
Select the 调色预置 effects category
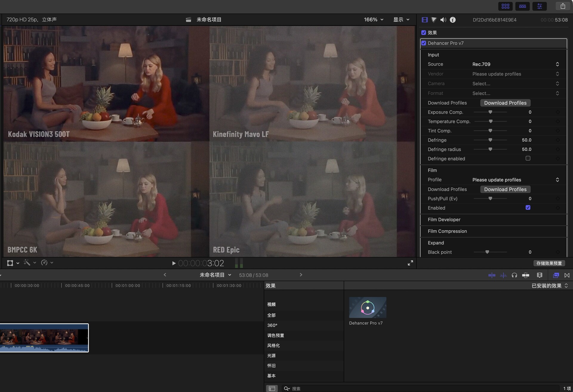pyautogui.click(x=275, y=335)
